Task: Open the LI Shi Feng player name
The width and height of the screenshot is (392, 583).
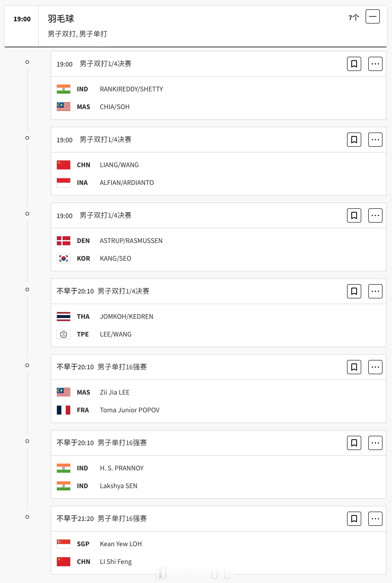Action: coord(116,562)
